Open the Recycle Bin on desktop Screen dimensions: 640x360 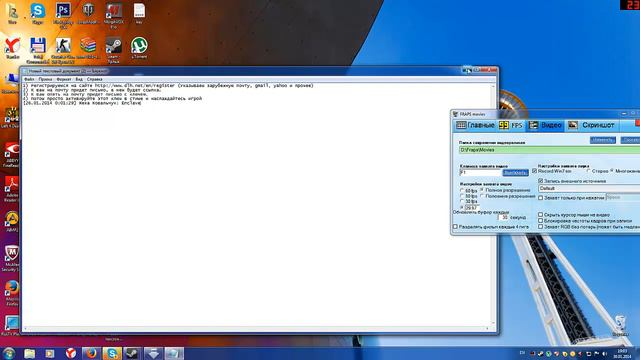point(620,324)
